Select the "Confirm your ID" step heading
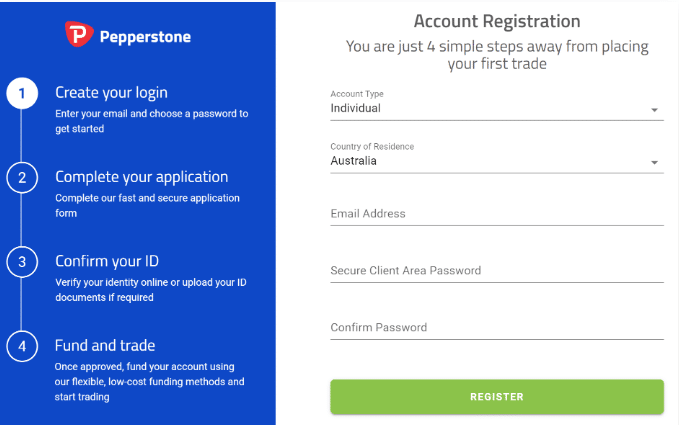Image resolution: width=679 pixels, height=425 pixels. pyautogui.click(x=107, y=261)
